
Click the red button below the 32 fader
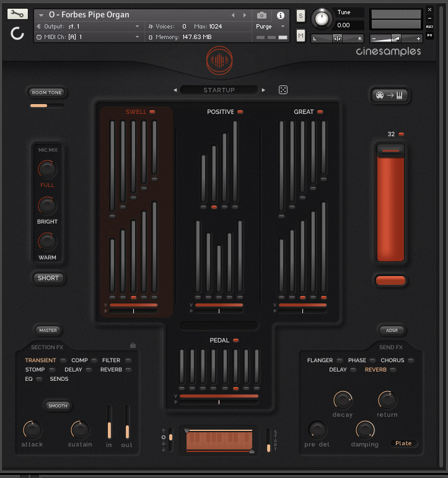pyautogui.click(x=390, y=280)
